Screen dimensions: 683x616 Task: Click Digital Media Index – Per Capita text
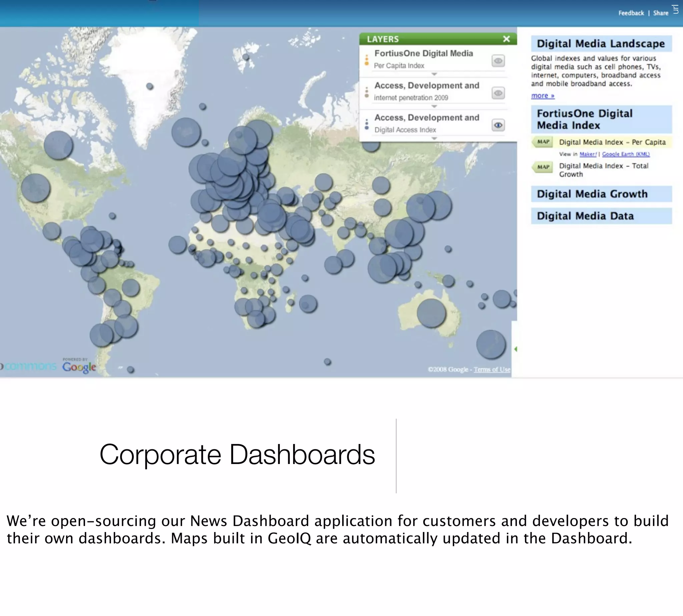(x=612, y=142)
